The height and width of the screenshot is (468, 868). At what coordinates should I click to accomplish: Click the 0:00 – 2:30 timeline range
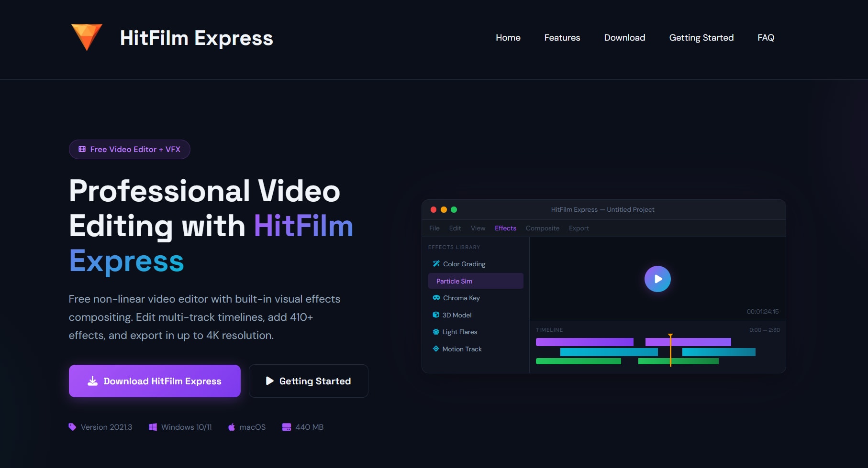[765, 330]
